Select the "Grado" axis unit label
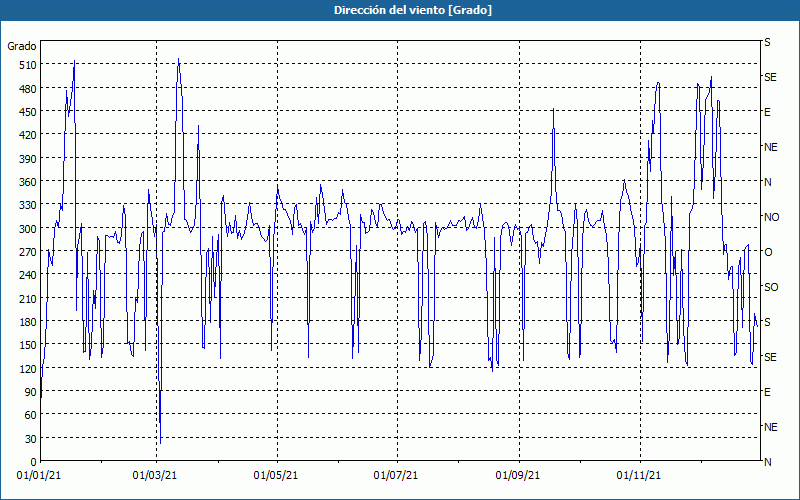The height and width of the screenshot is (500, 800). pyautogui.click(x=22, y=46)
